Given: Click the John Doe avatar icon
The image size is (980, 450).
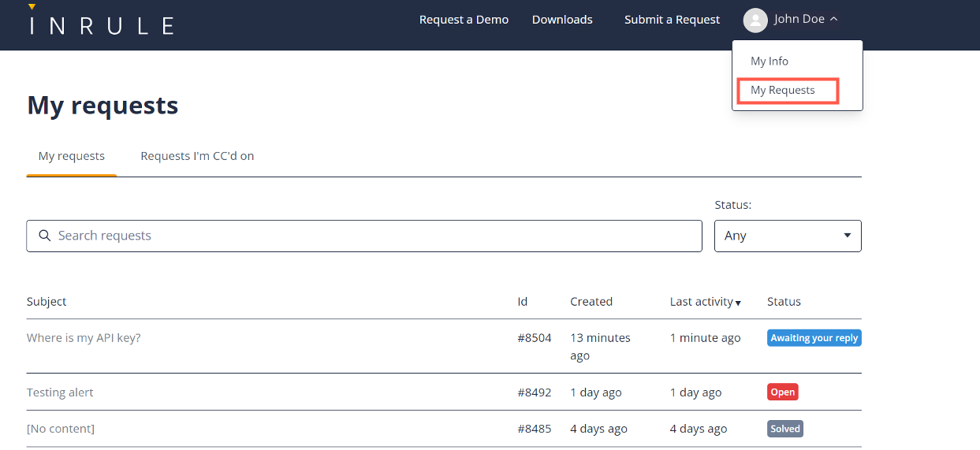Looking at the screenshot, I should [x=755, y=20].
